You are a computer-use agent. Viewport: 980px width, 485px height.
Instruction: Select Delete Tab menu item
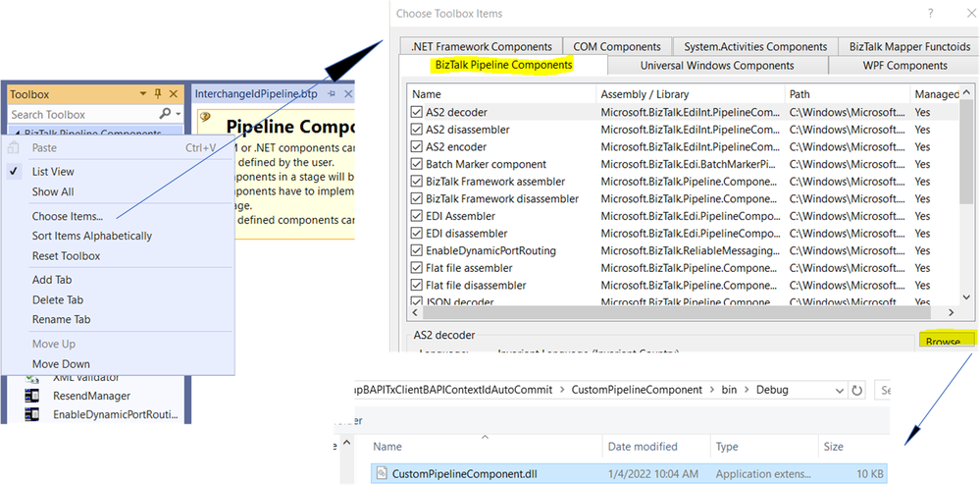(58, 299)
